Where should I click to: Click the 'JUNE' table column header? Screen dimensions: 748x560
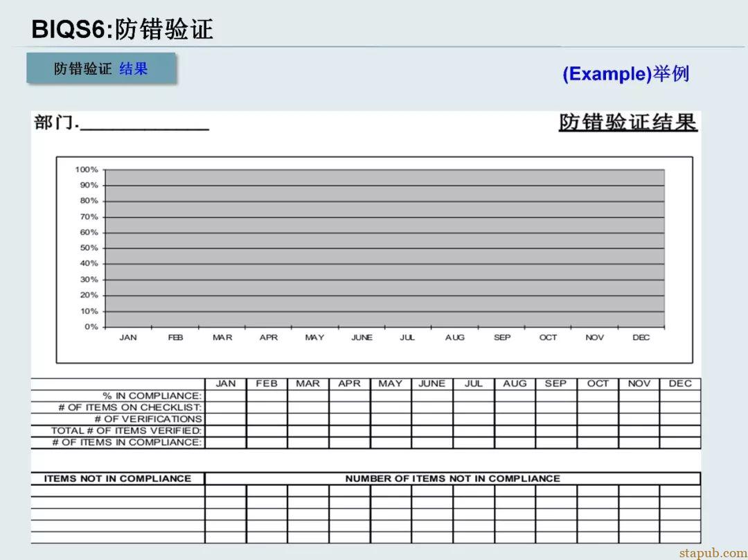click(x=431, y=383)
